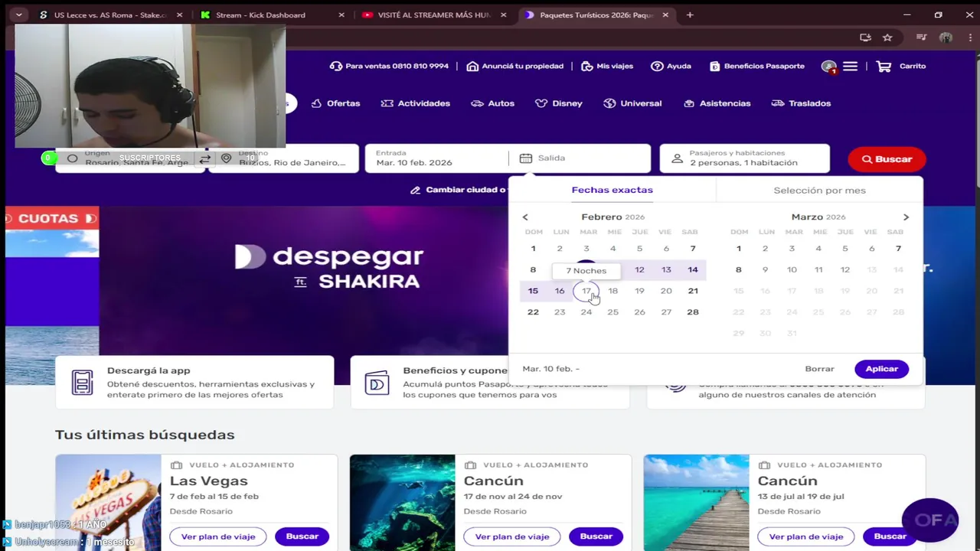Switch to Fechas exactas tab

click(612, 190)
